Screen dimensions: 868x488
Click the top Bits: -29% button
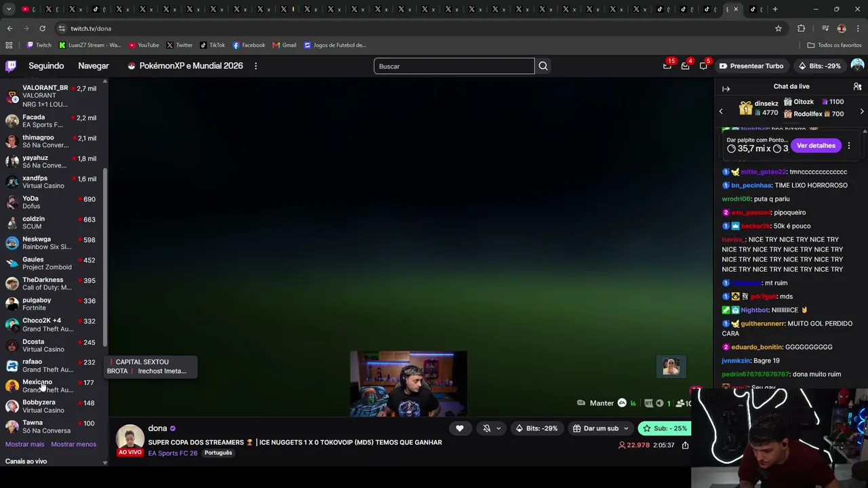coord(819,66)
